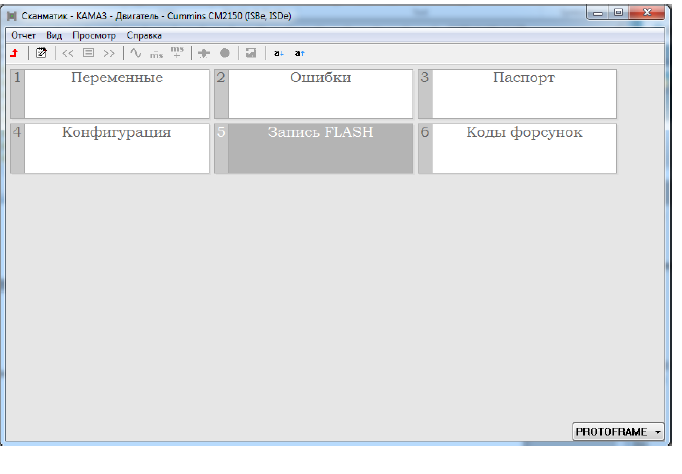Click the decrease font size icon
682x474 pixels.
pos(279,53)
